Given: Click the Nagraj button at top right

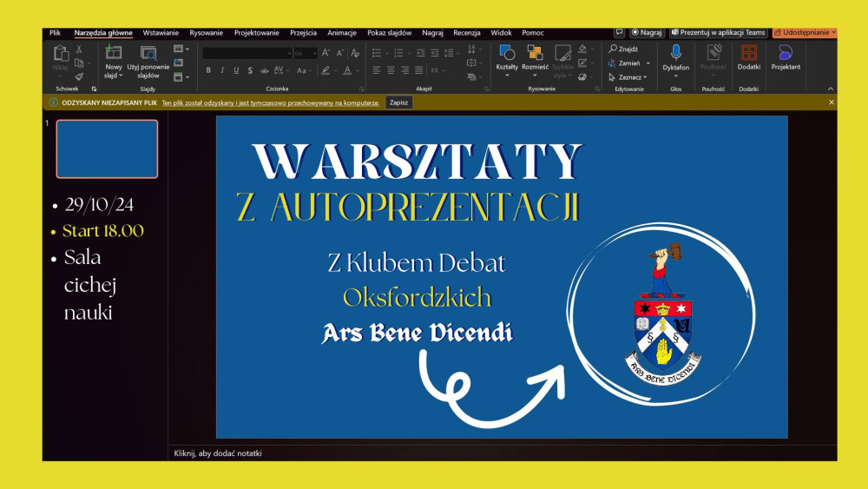Looking at the screenshot, I should tap(647, 33).
